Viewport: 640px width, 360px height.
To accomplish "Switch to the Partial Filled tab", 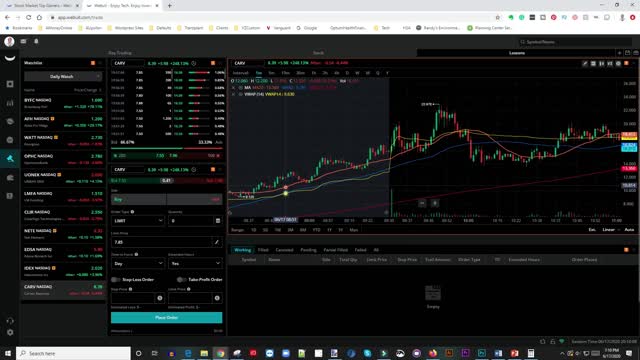I will (x=336, y=250).
